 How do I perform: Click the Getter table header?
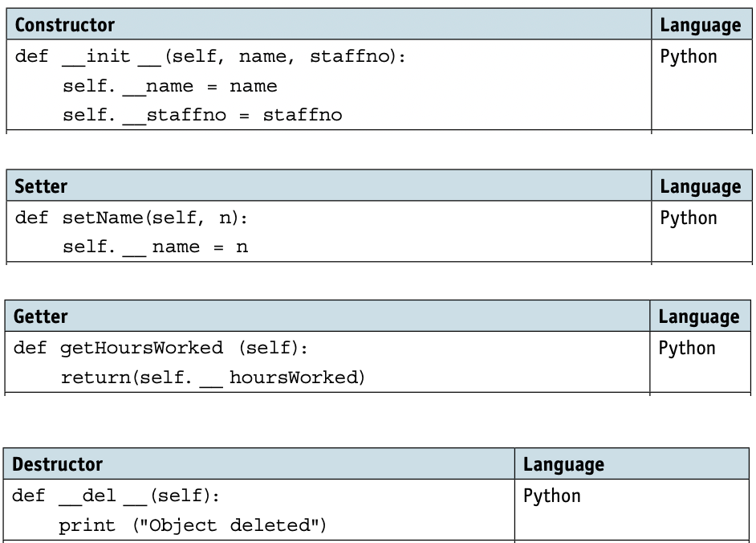41,316
